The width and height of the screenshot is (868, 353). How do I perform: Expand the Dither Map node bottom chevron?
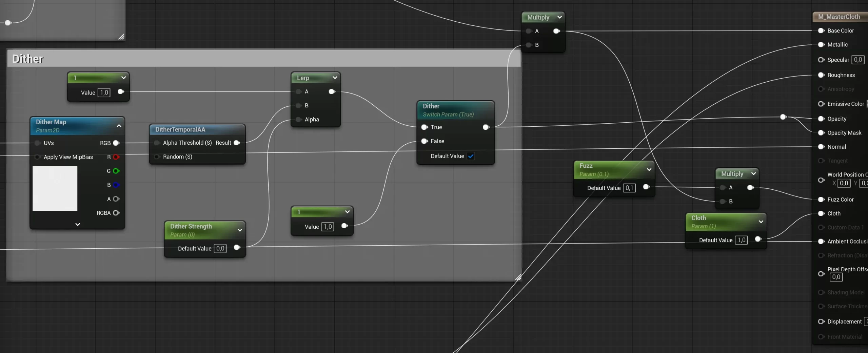[x=78, y=224]
